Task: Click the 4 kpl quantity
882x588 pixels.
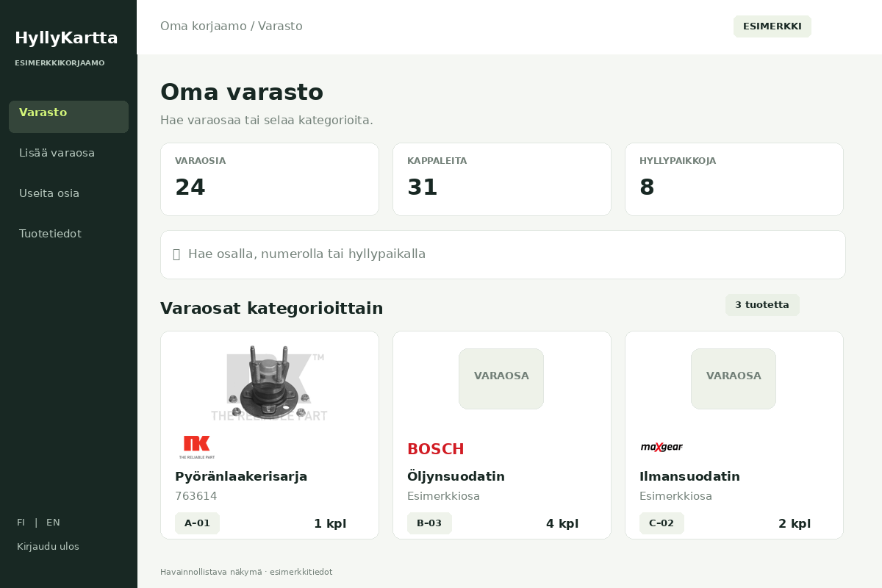Action: [562, 524]
